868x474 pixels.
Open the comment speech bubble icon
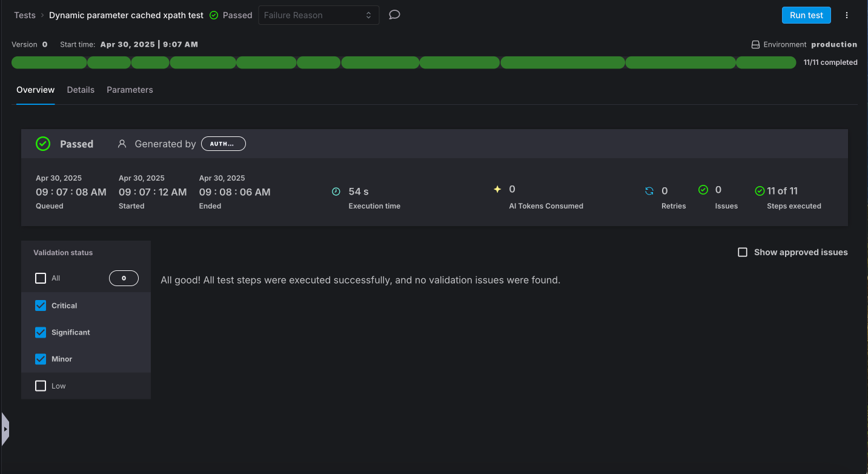pyautogui.click(x=394, y=15)
